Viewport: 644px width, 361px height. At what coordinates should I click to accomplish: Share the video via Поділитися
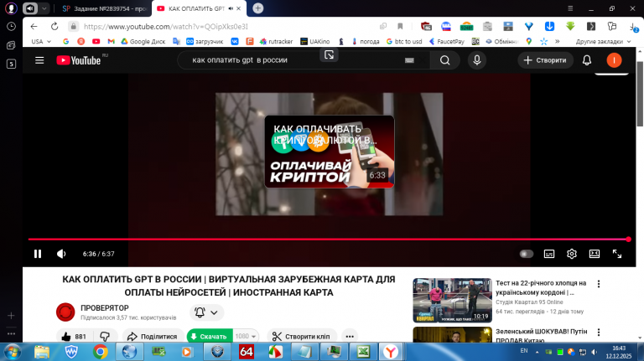click(x=153, y=337)
